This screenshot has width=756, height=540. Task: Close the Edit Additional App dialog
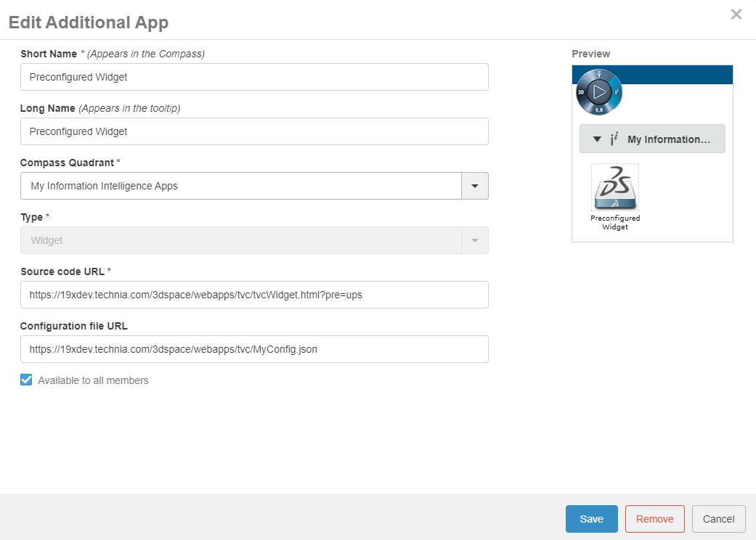[736, 15]
